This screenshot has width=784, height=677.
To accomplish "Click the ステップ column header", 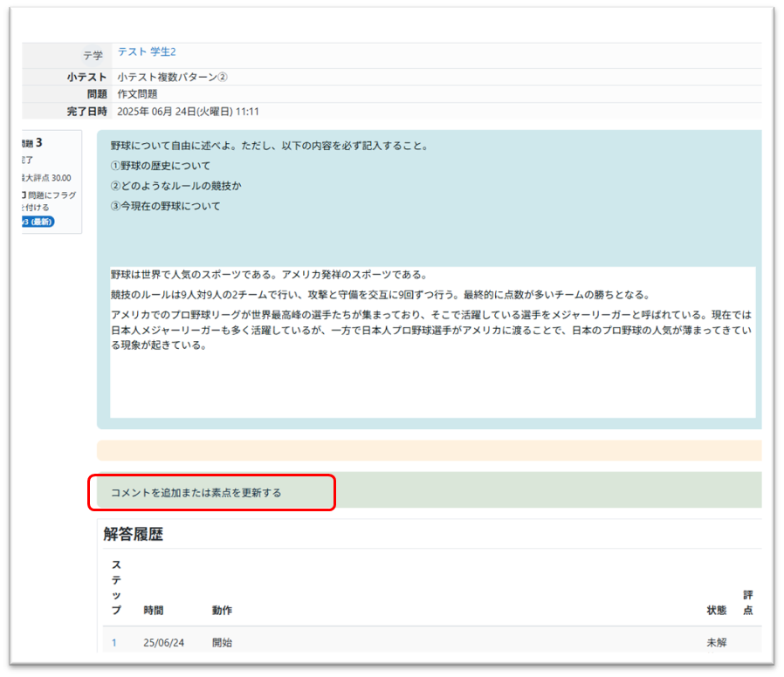I will (116, 586).
